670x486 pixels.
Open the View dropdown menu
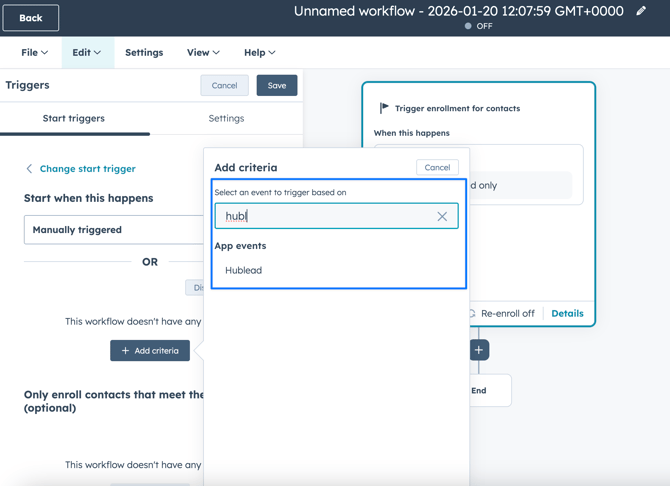click(x=203, y=52)
